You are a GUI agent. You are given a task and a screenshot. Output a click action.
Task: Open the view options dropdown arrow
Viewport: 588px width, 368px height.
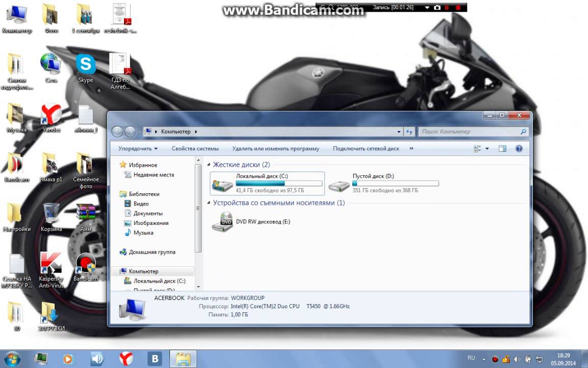[487, 149]
